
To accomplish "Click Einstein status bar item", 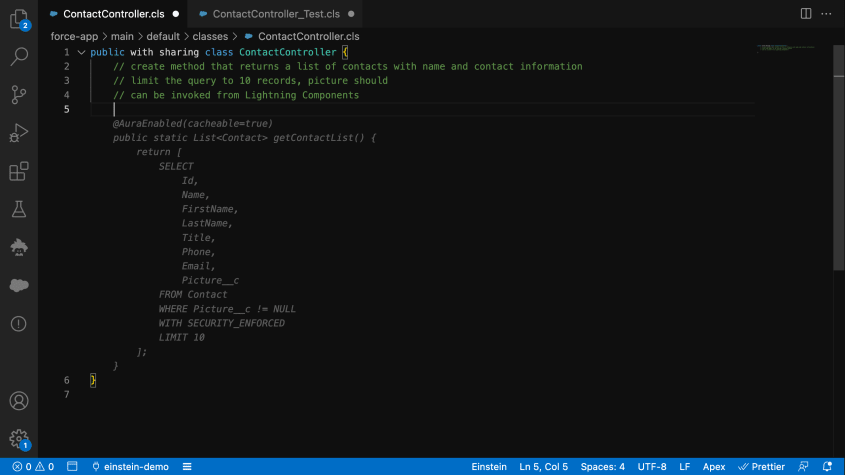I will click(x=489, y=467).
